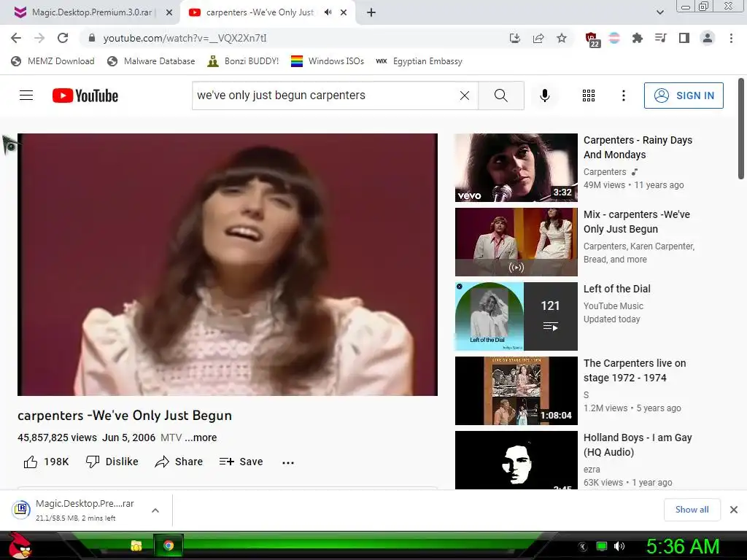Open the file explorer taskbar icon
The height and width of the screenshot is (560, 747).
136,545
